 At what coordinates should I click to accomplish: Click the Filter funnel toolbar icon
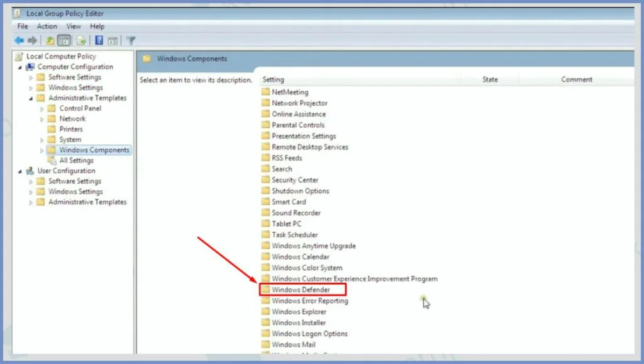pos(131,41)
